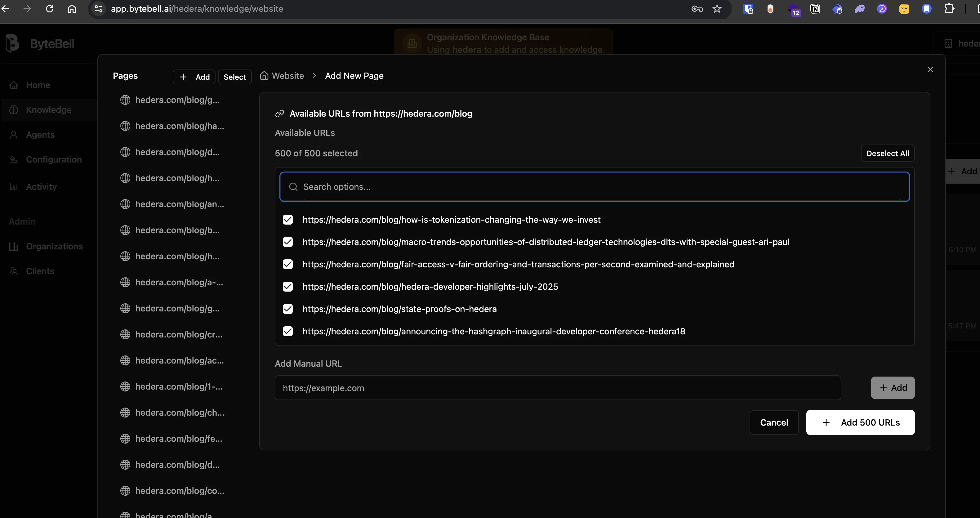Click the globe icon beside hedera.com/blog/ha...
The image size is (980, 518).
pos(125,126)
